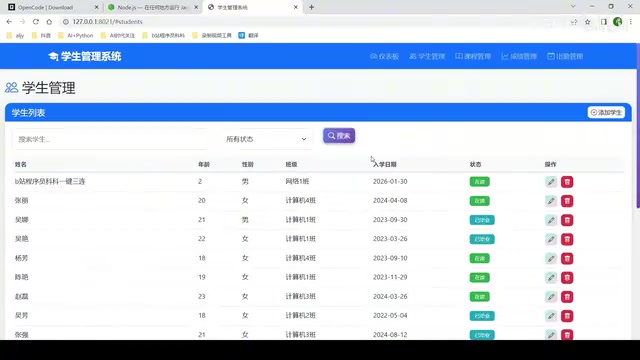Delete the student enrolled 2024-03-26
Viewport: 640px width, 360px height.
click(567, 297)
